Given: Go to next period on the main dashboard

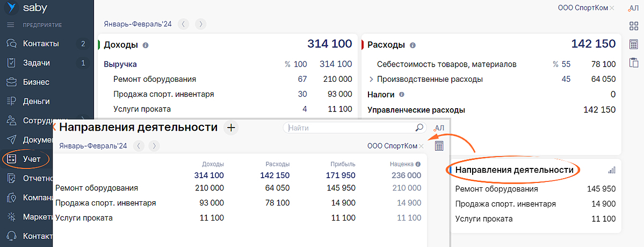Looking at the screenshot, I should 200,24.
